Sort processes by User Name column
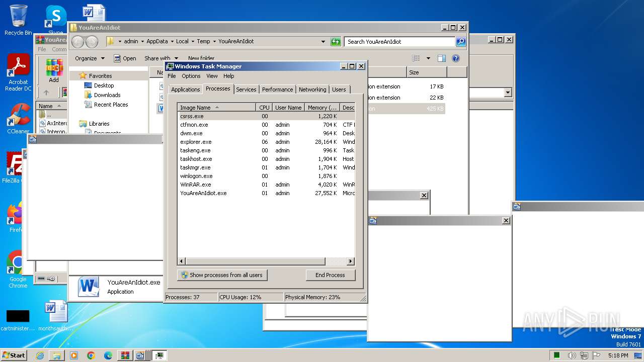Viewport: 644px width, 362px height. [288, 108]
